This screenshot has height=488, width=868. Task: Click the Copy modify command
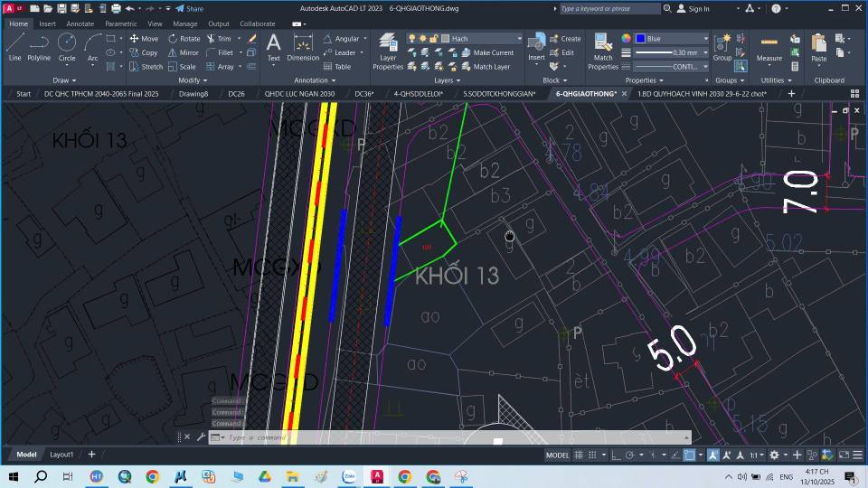click(x=144, y=52)
